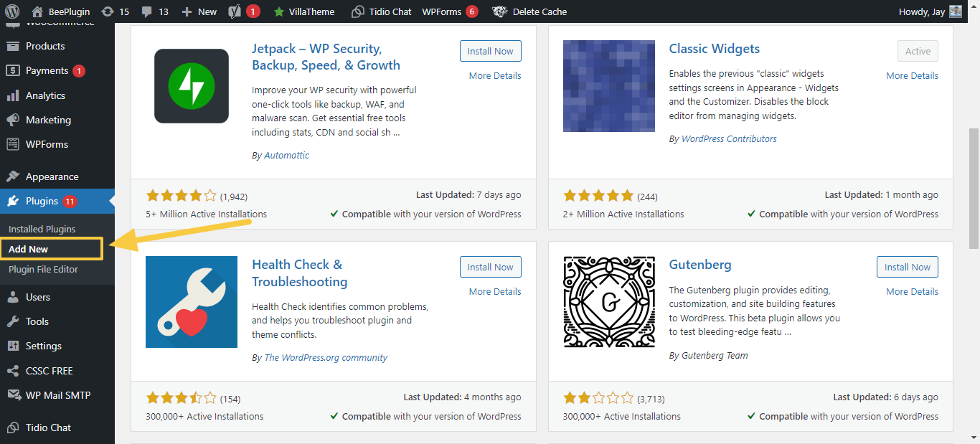The image size is (980, 444).
Task: Go to Installed Plugins submenu
Action: 42,229
